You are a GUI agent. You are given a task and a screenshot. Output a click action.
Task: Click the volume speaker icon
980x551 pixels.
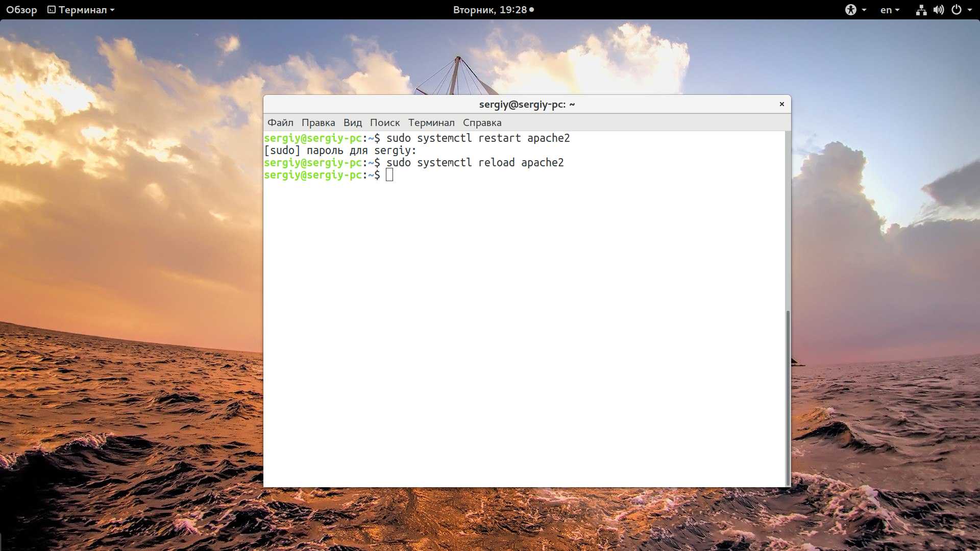(x=938, y=10)
